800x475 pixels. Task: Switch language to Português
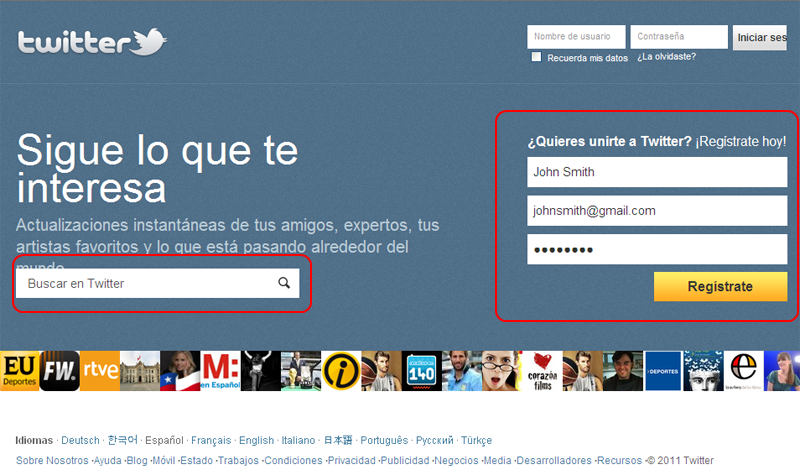[x=384, y=440]
